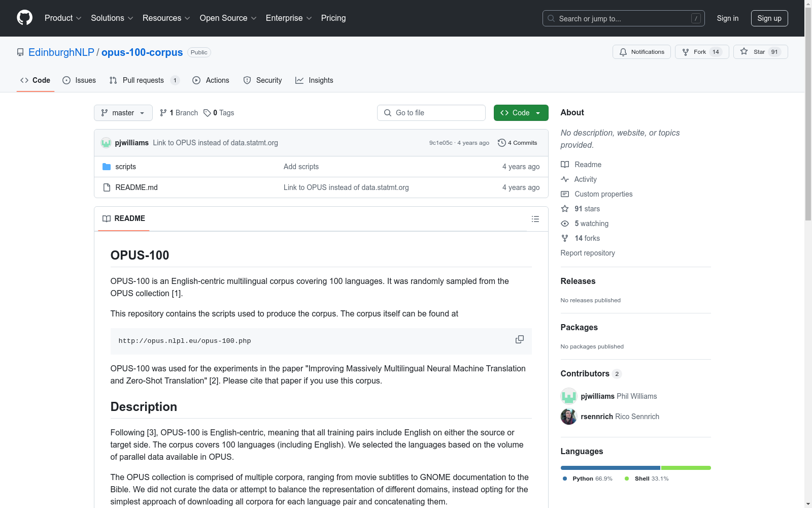Click the search magnifier icon in header

click(551, 18)
